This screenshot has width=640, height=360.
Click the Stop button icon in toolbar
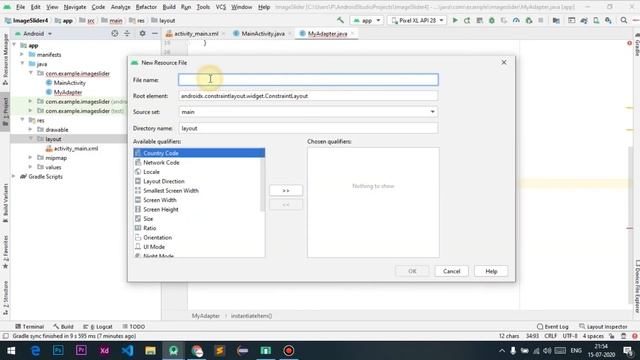pyautogui.click(x=540, y=20)
